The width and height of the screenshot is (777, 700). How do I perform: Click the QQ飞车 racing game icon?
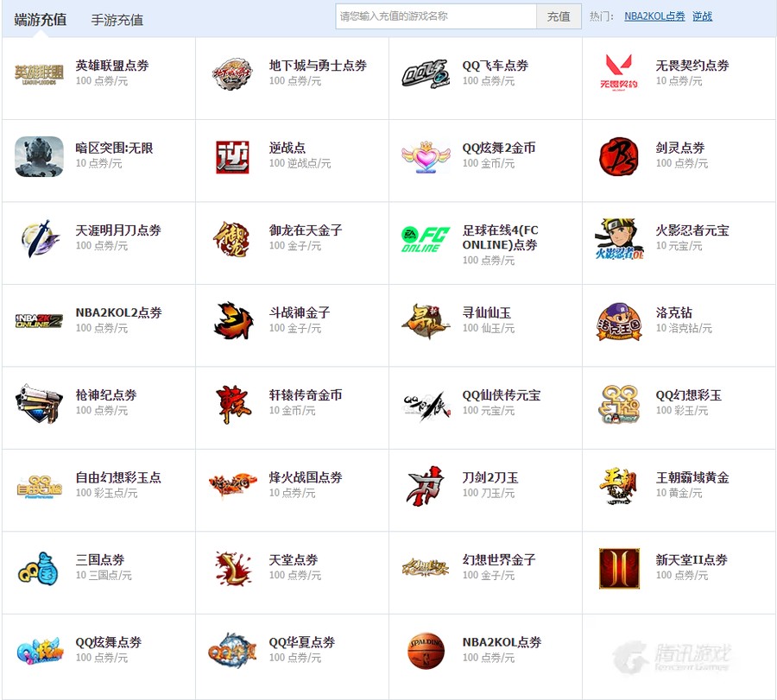click(426, 74)
